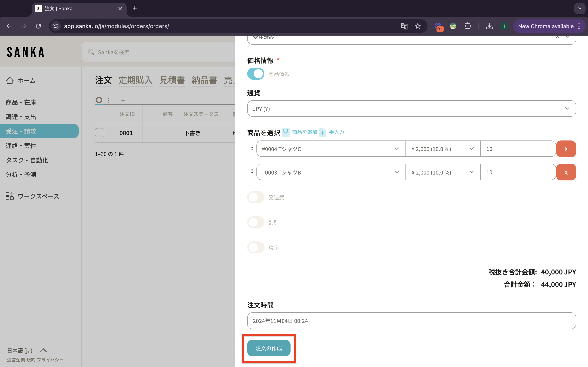Click the Workspace grid icon
The height and width of the screenshot is (367, 588).
coord(10,196)
